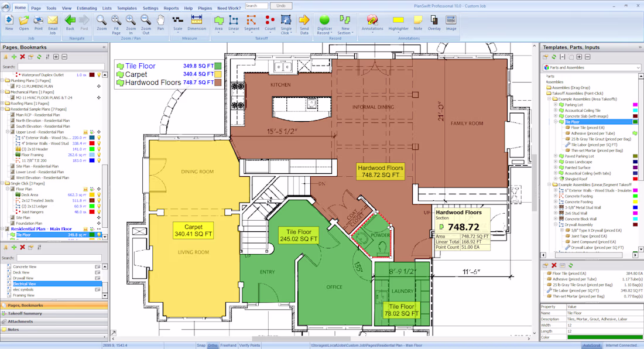Click Need Work? link in menu
The height and width of the screenshot is (349, 644).
(x=229, y=8)
